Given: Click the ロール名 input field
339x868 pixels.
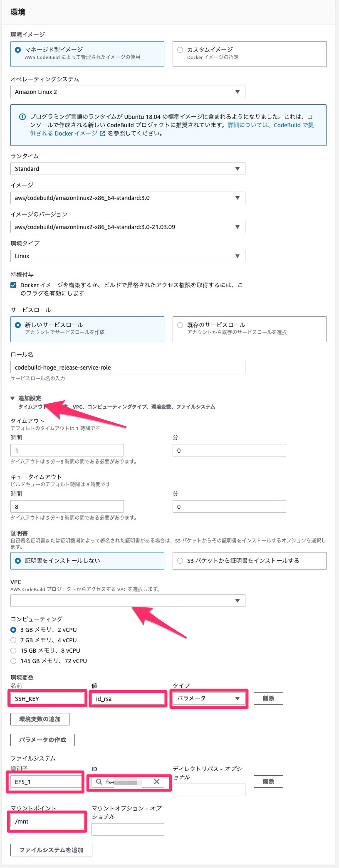Looking at the screenshot, I should coord(127,367).
